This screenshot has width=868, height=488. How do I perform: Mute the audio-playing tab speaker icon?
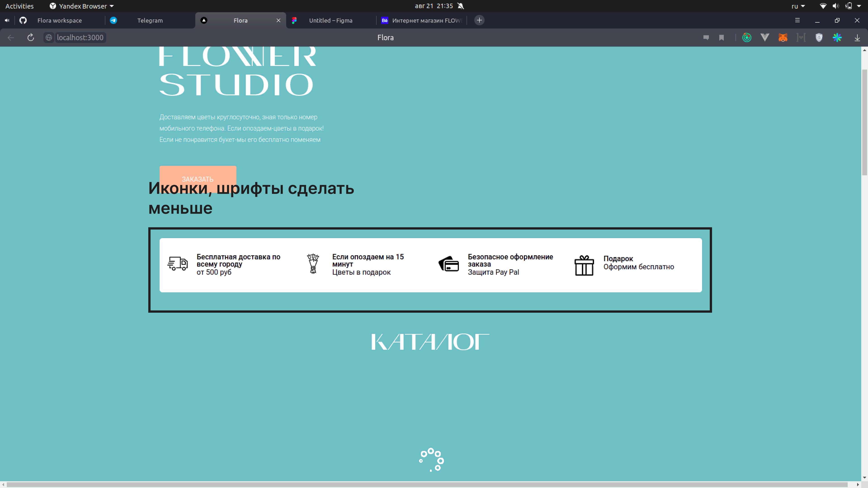click(7, 20)
